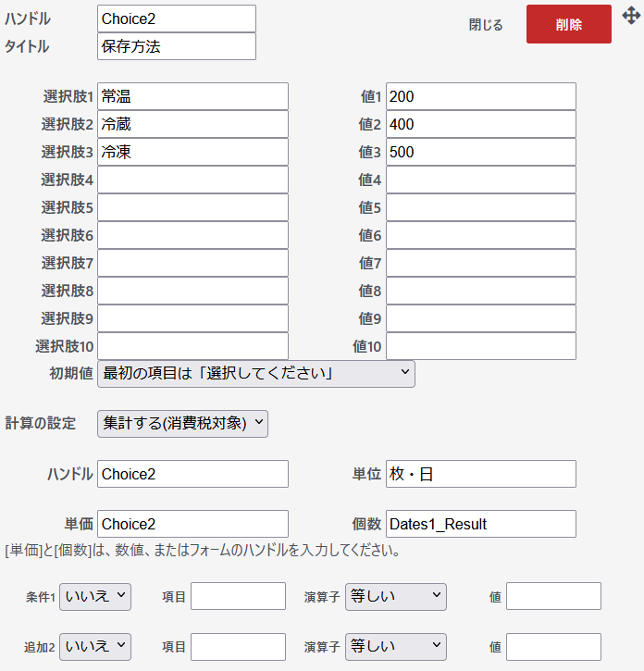The image size is (644, 671).
Task: Click the empty 選択肢7 field
Action: point(193,263)
